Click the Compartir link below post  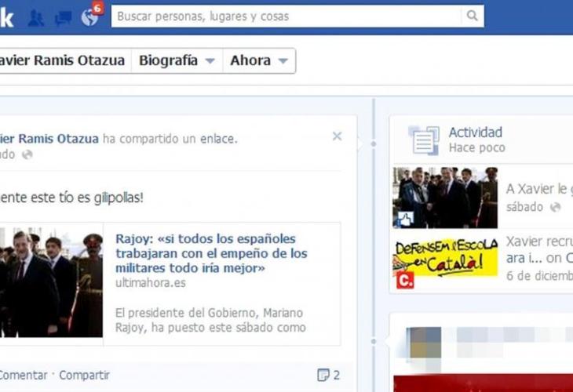point(84,376)
